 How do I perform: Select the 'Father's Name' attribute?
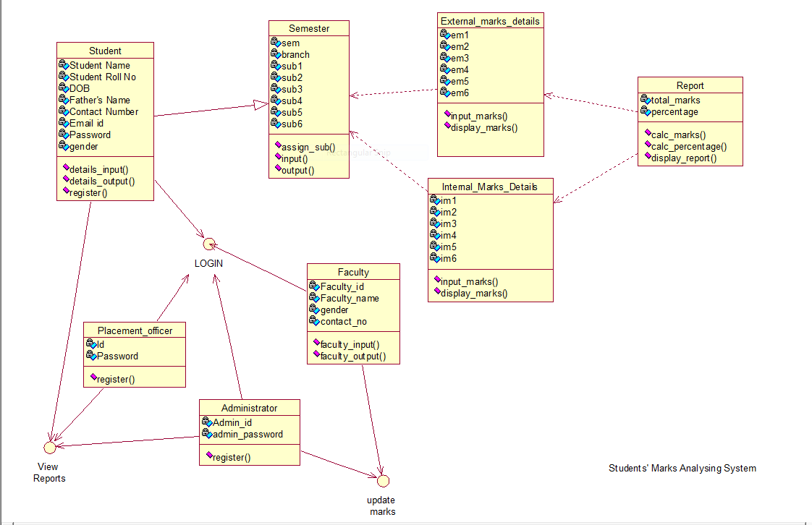pos(99,101)
